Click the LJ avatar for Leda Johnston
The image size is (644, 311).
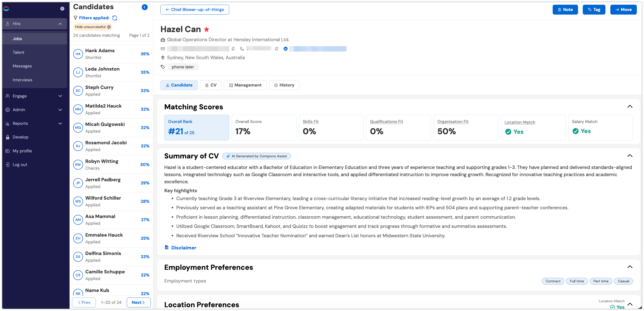[78, 72]
